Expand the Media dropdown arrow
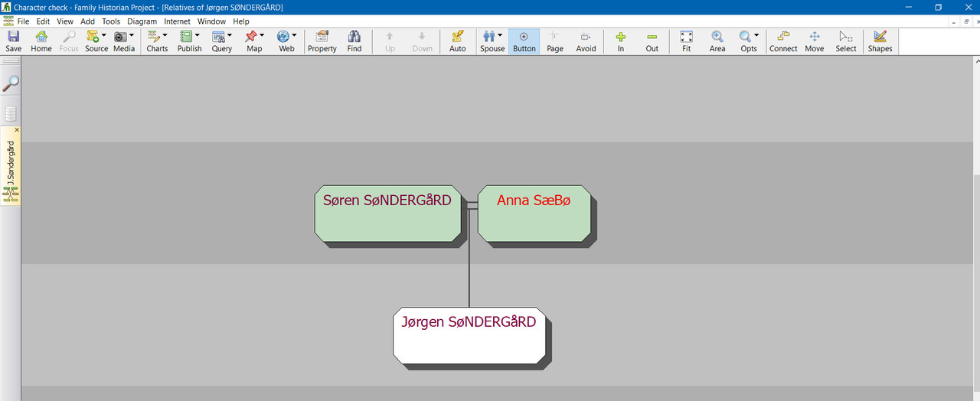The image size is (980, 401). click(x=132, y=36)
